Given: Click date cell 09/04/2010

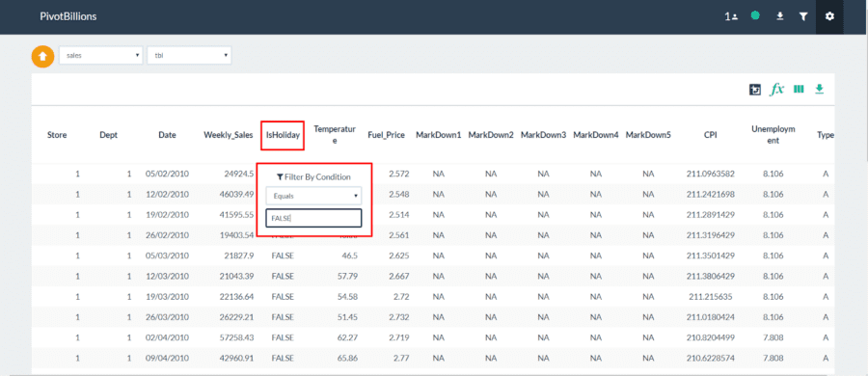Looking at the screenshot, I should pyautogui.click(x=168, y=359).
